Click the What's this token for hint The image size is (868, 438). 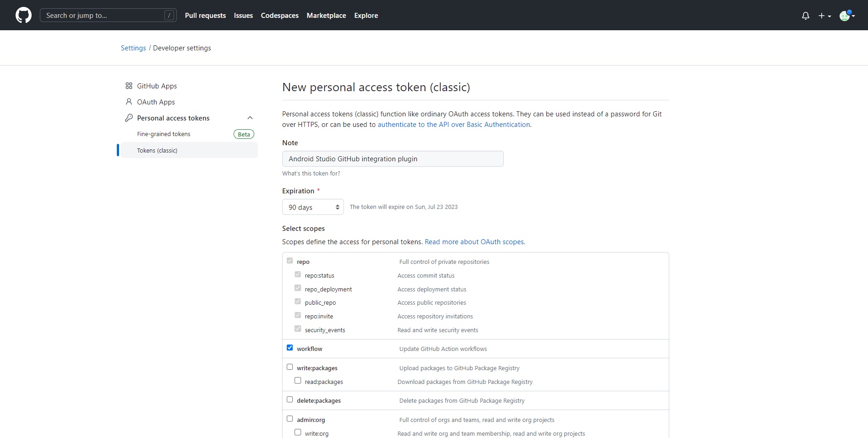pyautogui.click(x=311, y=174)
